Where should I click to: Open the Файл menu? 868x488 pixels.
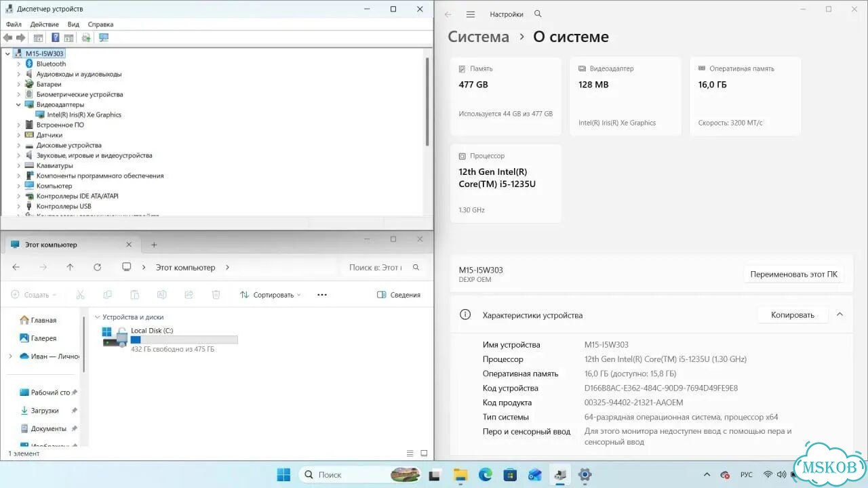14,24
